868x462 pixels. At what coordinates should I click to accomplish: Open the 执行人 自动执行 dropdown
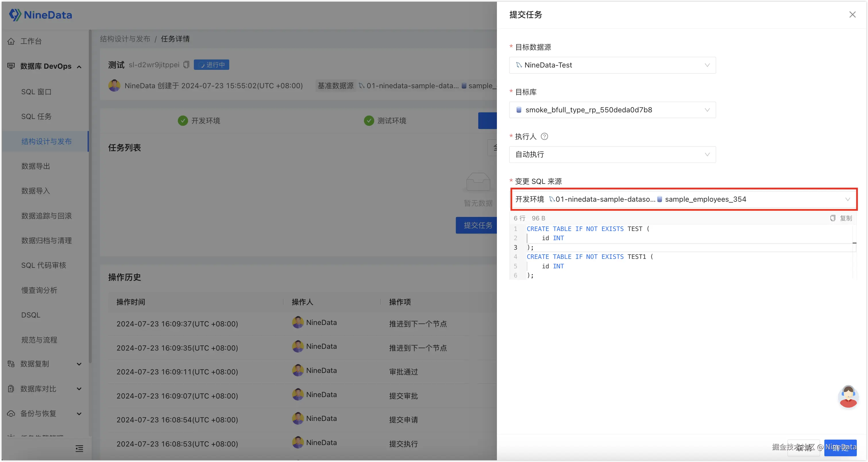pos(612,154)
